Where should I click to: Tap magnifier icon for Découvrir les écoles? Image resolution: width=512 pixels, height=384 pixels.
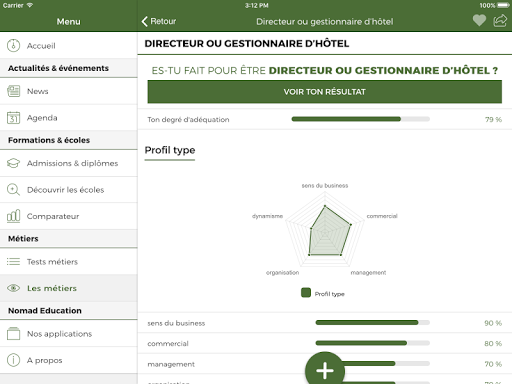point(13,190)
